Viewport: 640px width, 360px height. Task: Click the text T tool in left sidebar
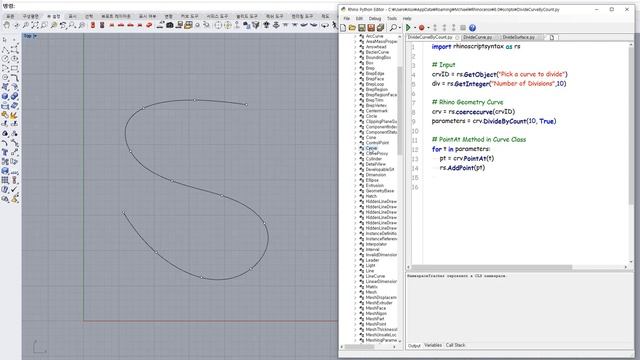click(5, 152)
